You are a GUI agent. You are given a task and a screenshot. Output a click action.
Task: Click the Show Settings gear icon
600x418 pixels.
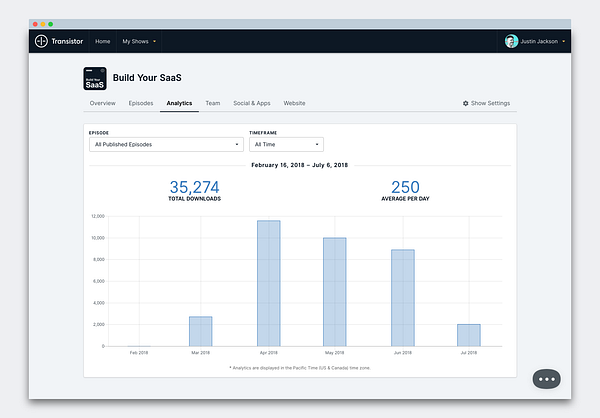tap(465, 103)
